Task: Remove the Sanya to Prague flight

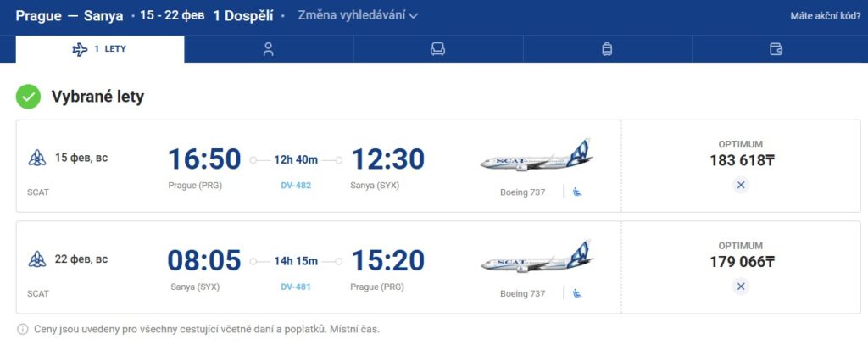Action: (741, 287)
